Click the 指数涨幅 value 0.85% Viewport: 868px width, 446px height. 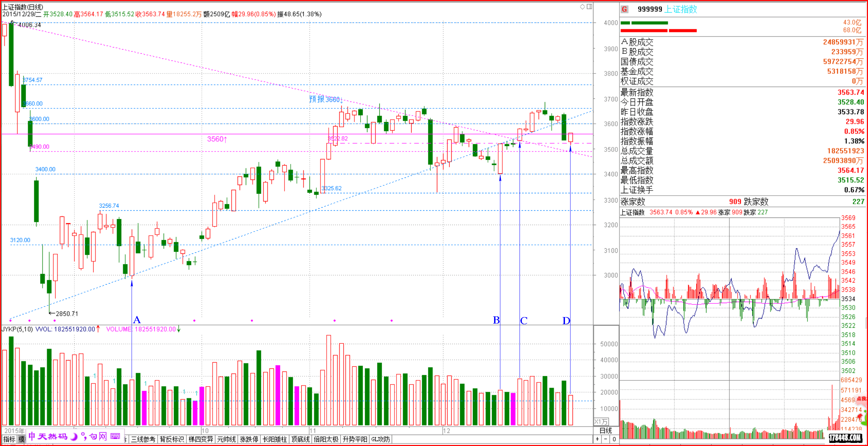tap(854, 131)
